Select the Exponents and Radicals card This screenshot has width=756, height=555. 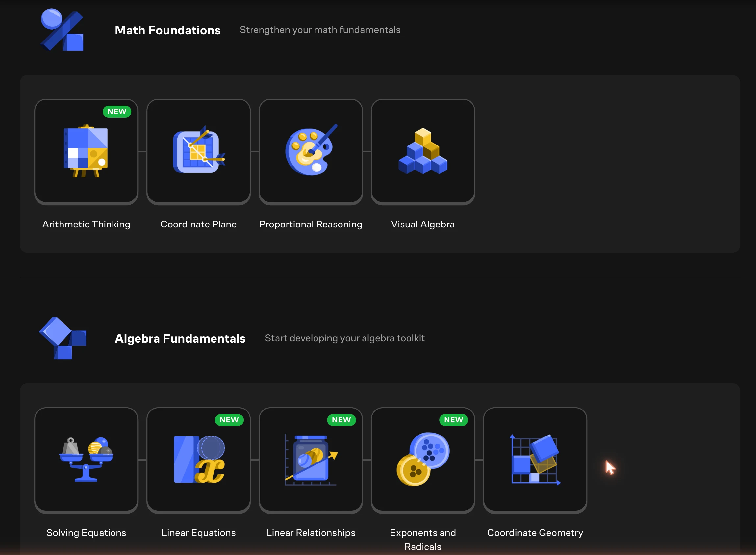click(x=423, y=460)
